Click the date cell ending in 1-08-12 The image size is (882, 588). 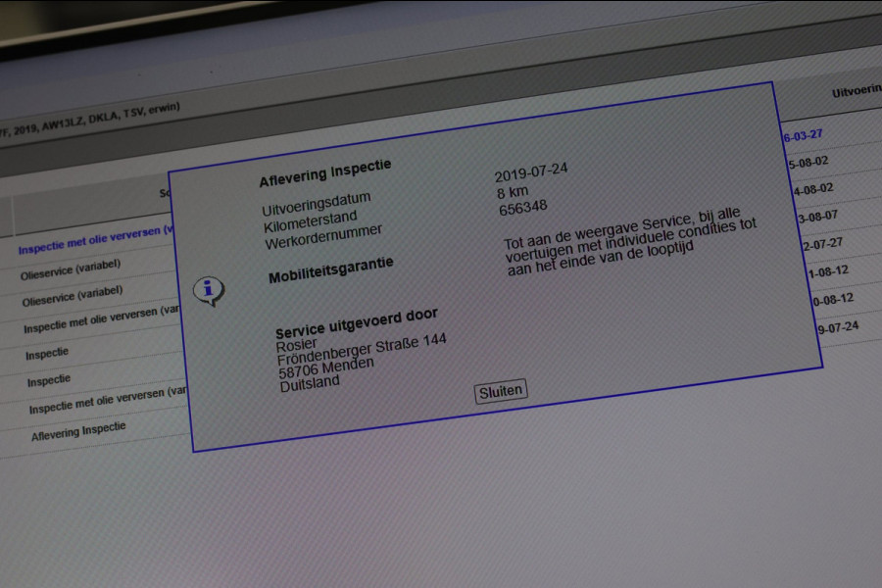pos(825,270)
